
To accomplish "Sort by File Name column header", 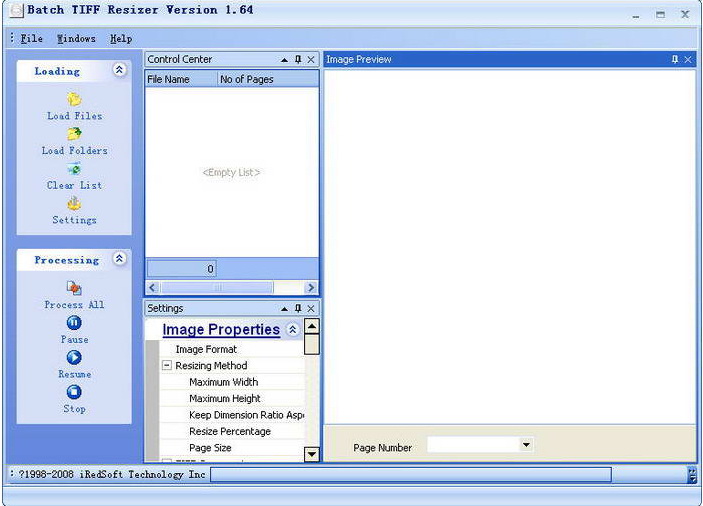I will pos(181,79).
